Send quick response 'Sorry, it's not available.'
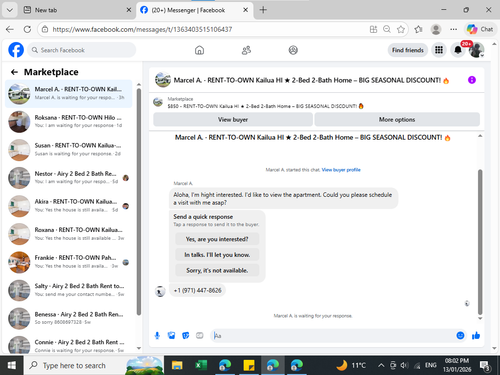 [217, 270]
